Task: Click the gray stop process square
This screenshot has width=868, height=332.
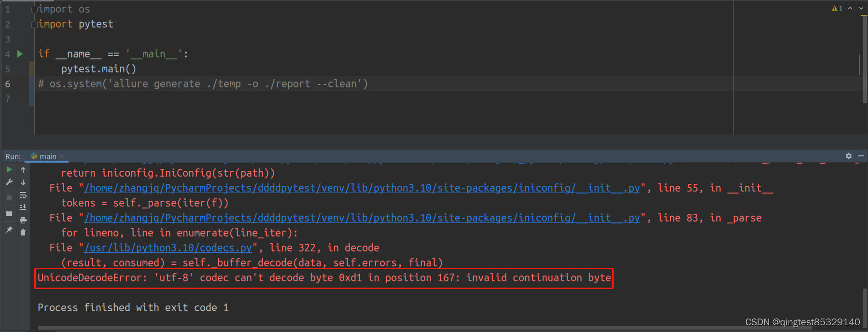Action: pos(9,198)
